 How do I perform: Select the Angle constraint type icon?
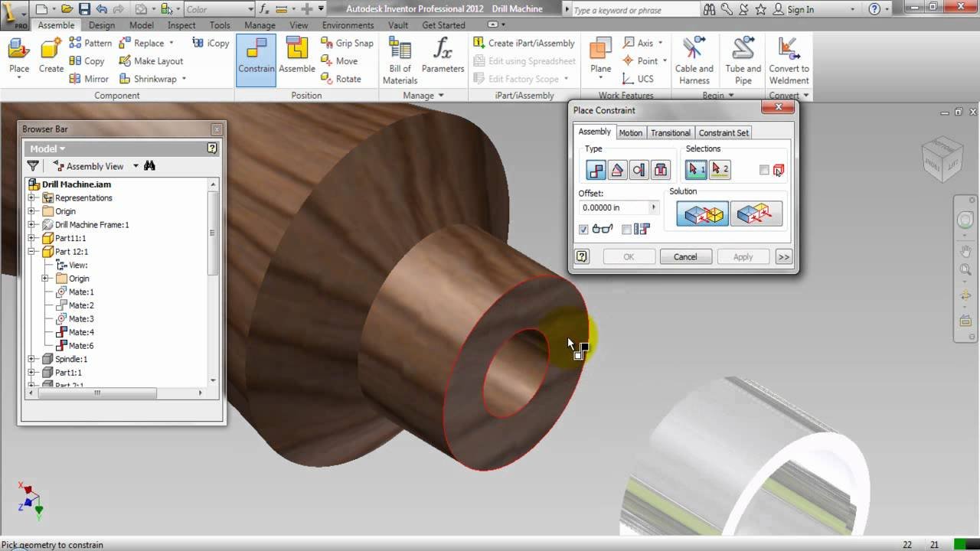(x=617, y=170)
